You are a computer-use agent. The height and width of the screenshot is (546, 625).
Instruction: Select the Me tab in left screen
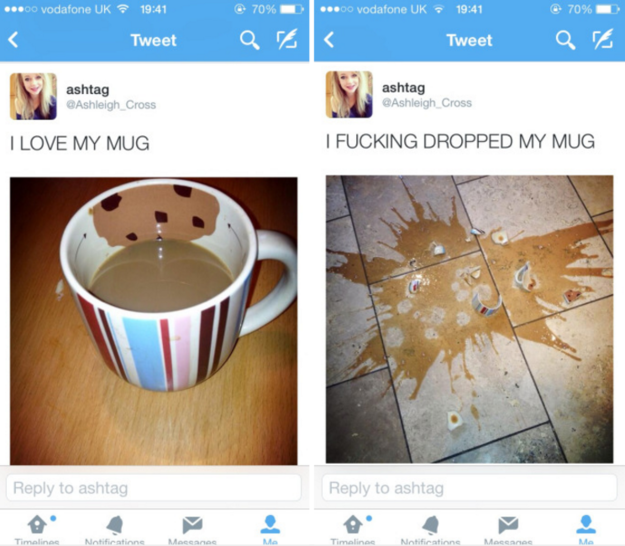click(x=270, y=530)
